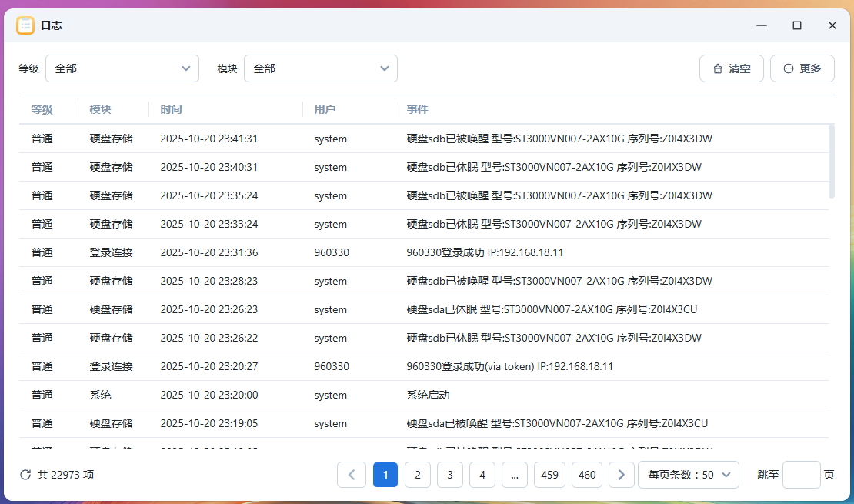Go to the next page arrow
Viewport: 854px width, 504px height.
coord(622,475)
